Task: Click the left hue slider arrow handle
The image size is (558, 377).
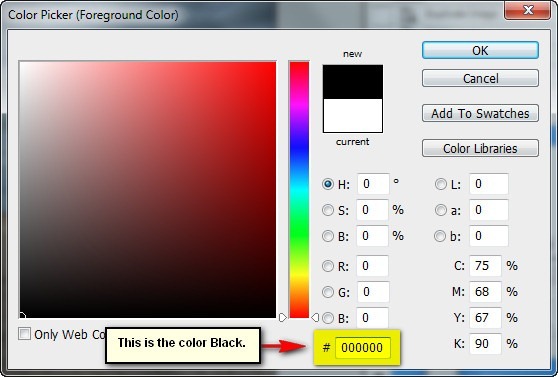Action: (283, 318)
